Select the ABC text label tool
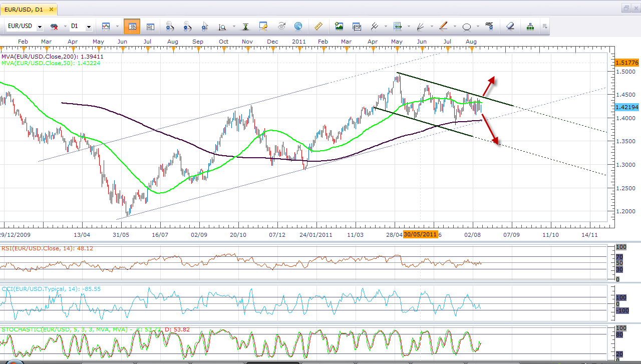641x364 pixels. (489, 26)
